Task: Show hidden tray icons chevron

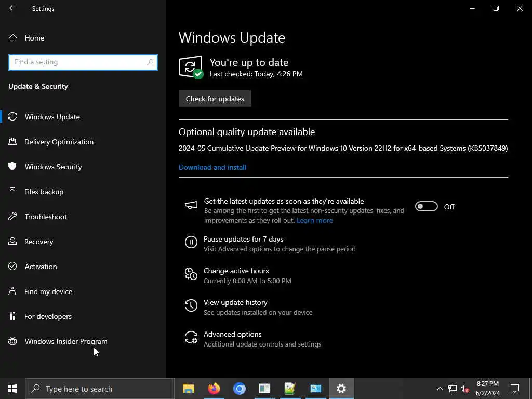Action: pyautogui.click(x=440, y=389)
